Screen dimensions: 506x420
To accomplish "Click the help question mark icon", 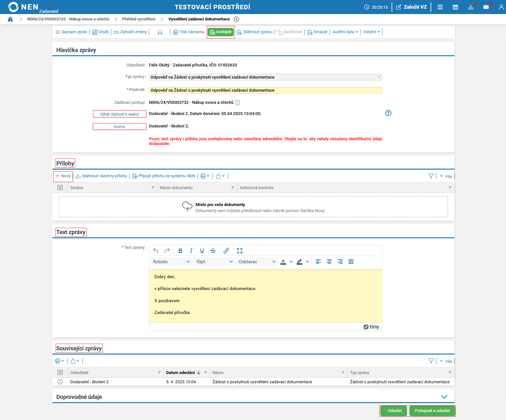I will (388, 113).
